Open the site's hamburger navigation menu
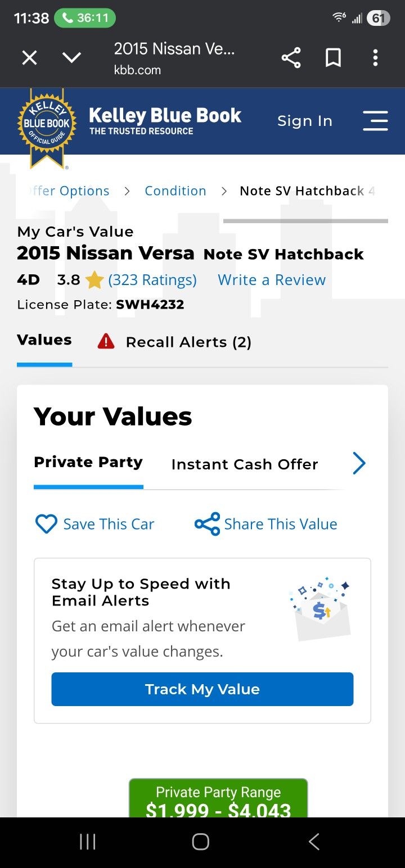Screen dimensions: 405x868 (x=375, y=121)
